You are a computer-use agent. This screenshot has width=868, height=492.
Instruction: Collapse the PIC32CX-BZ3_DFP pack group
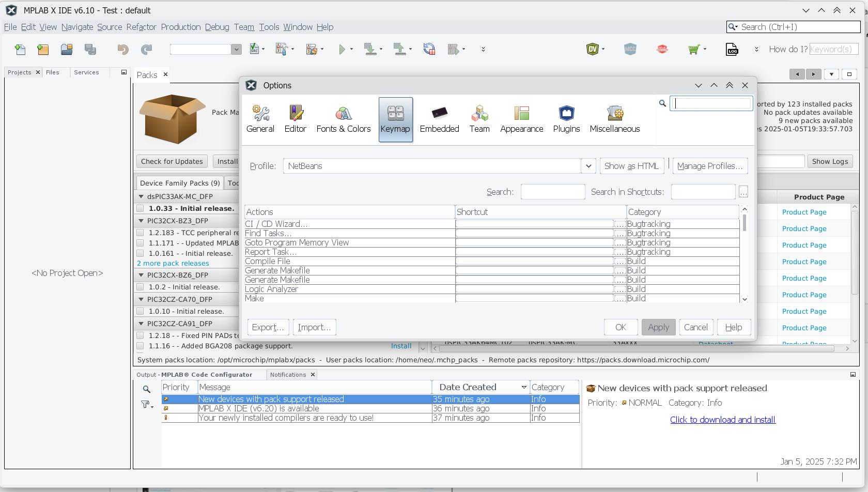[141, 221]
